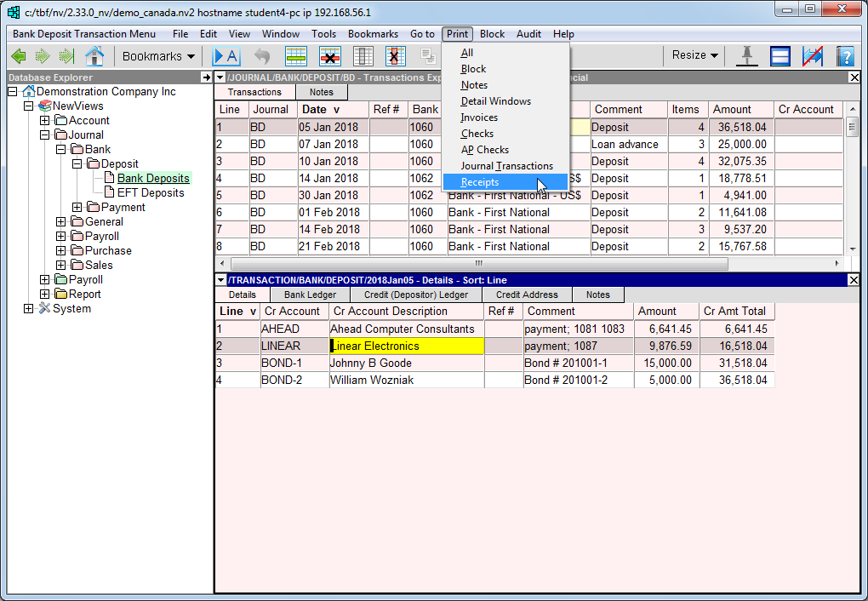The image size is (868, 601).
Task: Open the Credit Address tab
Action: (527, 295)
